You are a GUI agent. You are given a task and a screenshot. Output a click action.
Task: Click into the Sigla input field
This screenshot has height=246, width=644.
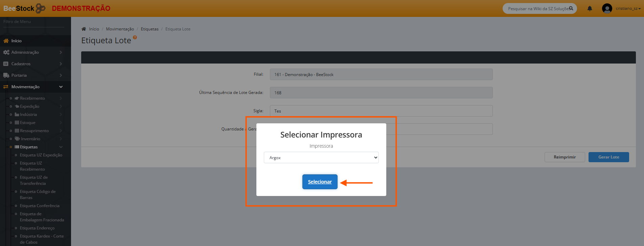click(381, 111)
